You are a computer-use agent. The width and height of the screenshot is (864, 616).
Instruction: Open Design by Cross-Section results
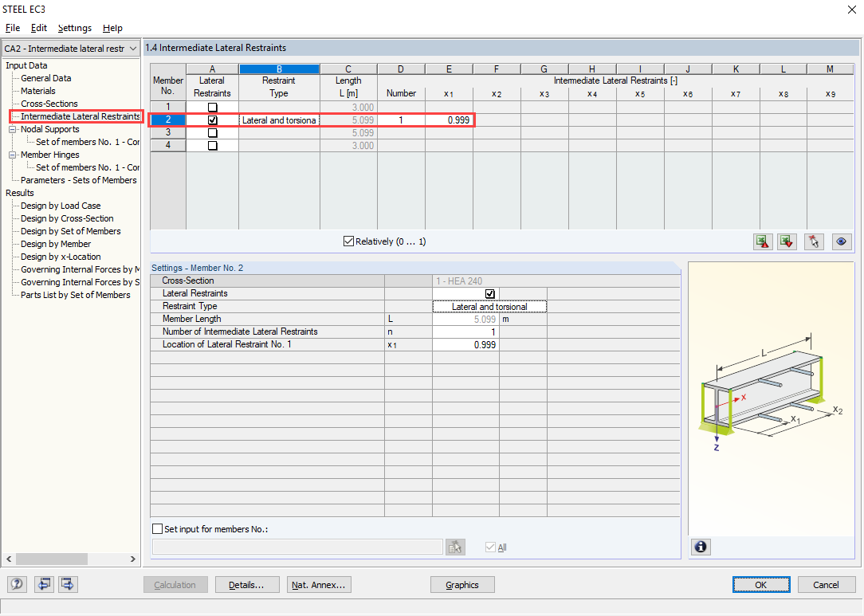[x=67, y=218]
